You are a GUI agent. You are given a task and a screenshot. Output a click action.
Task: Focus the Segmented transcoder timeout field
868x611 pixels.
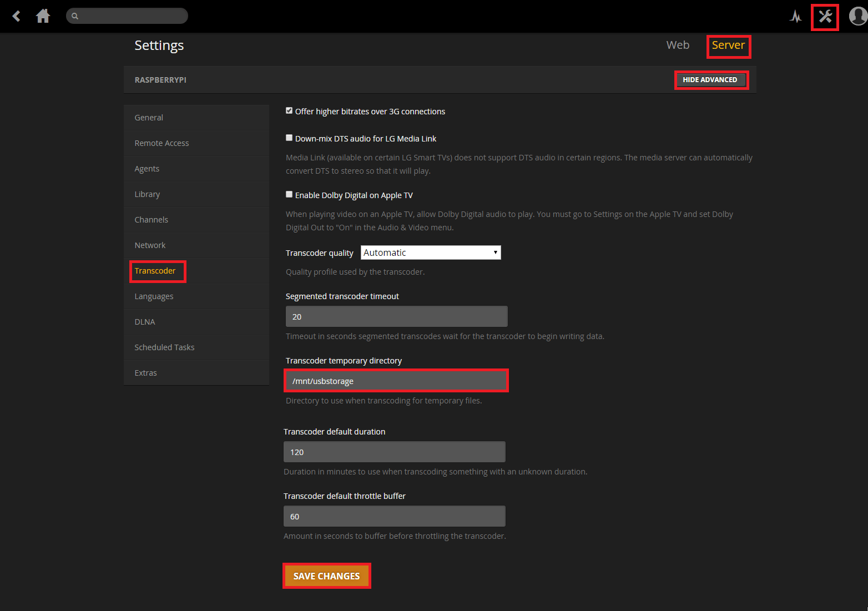click(x=396, y=317)
